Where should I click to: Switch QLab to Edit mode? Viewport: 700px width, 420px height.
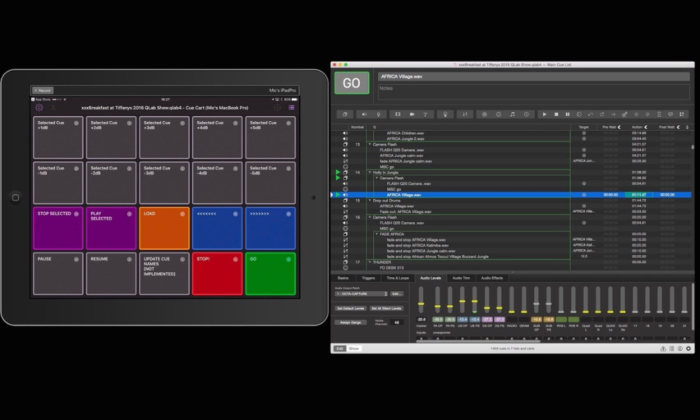(x=339, y=349)
